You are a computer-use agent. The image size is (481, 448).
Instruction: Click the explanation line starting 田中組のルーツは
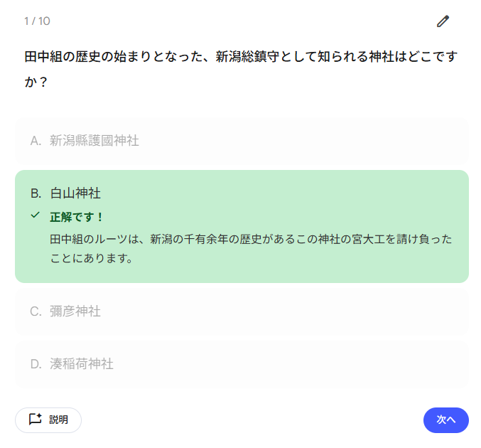pyautogui.click(x=250, y=239)
